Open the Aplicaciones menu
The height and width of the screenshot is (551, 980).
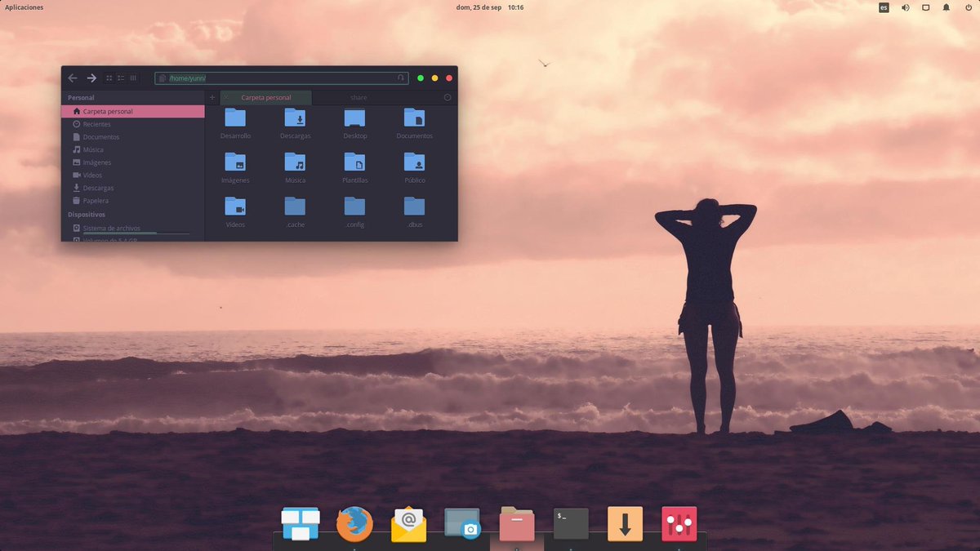pyautogui.click(x=24, y=7)
